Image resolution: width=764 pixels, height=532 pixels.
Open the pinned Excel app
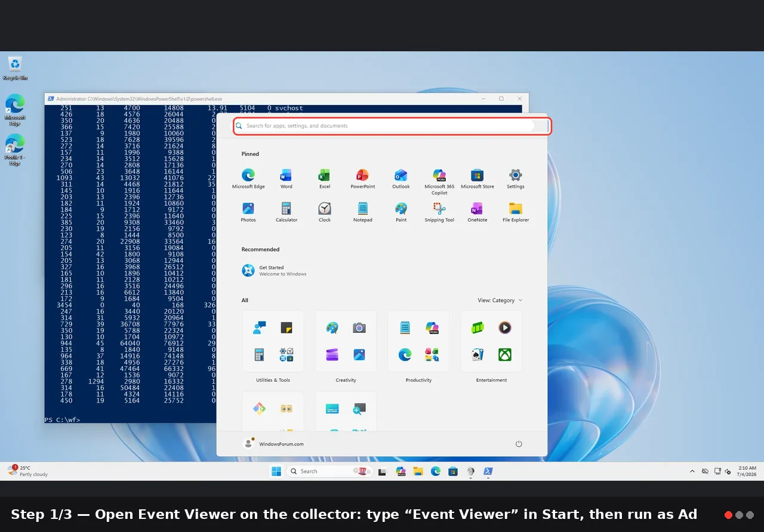point(324,178)
